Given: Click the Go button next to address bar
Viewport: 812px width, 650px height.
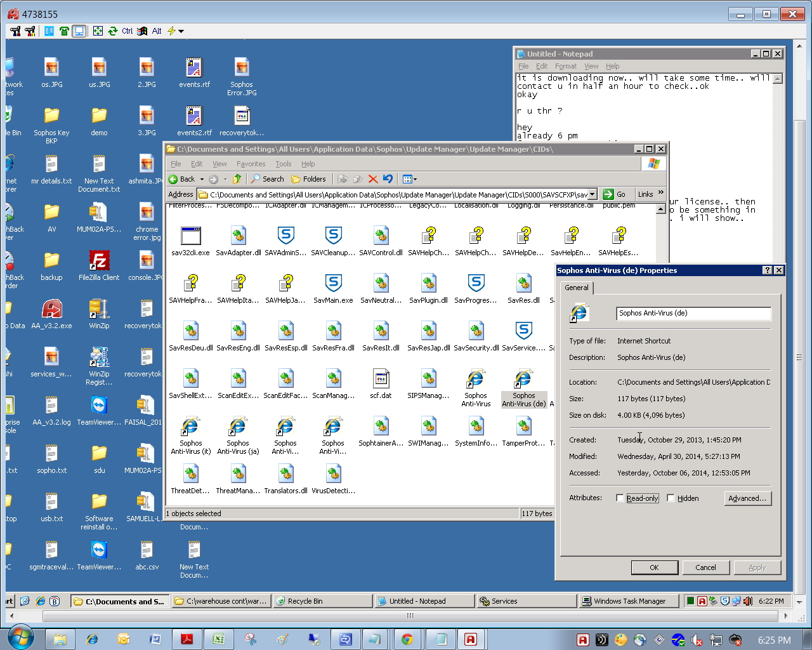Looking at the screenshot, I should coord(614,194).
